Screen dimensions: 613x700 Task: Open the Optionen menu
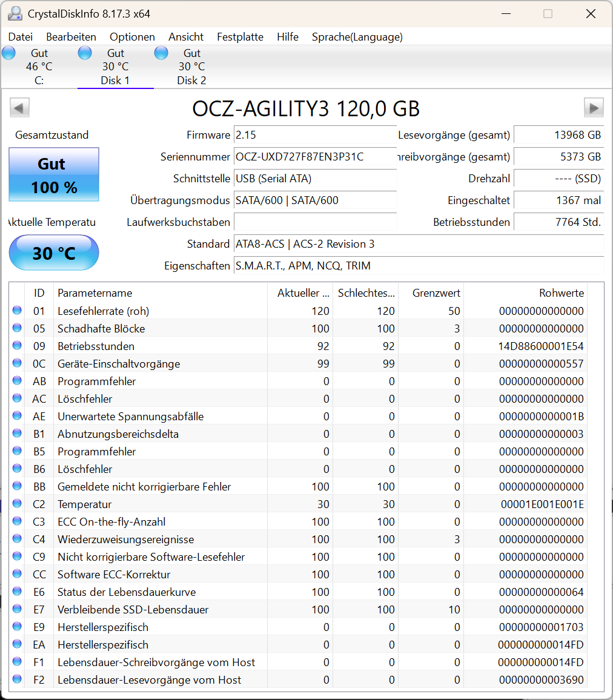click(x=132, y=36)
